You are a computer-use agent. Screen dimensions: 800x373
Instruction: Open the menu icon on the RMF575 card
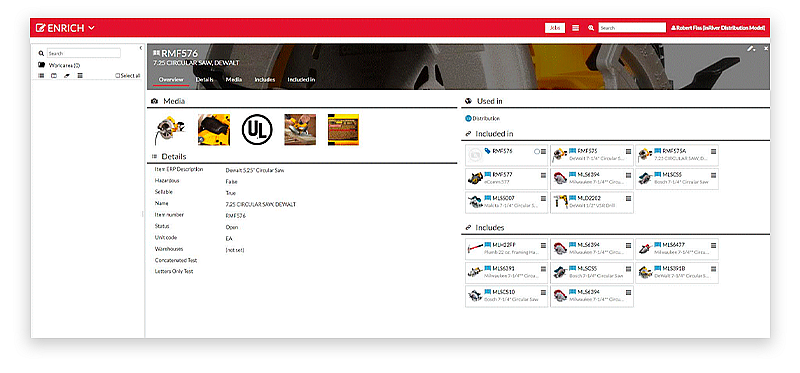point(629,152)
